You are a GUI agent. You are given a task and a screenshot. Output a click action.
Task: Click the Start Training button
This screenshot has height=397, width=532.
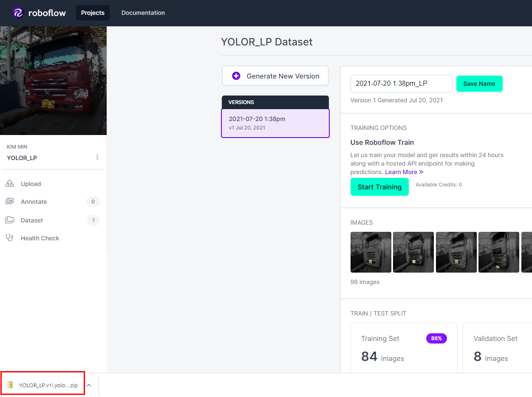click(379, 187)
